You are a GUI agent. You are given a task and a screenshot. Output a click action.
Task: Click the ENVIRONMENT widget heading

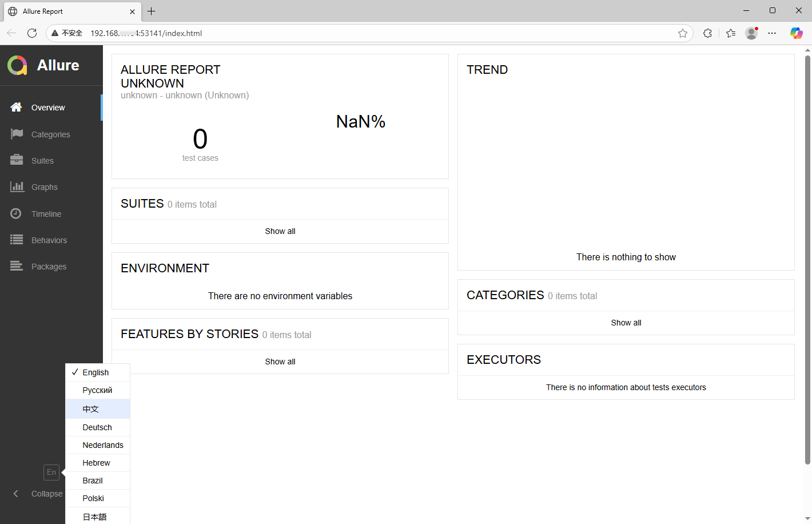tap(165, 268)
